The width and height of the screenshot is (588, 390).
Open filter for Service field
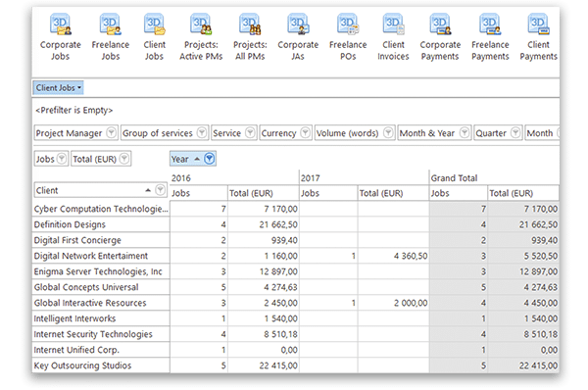[250, 132]
